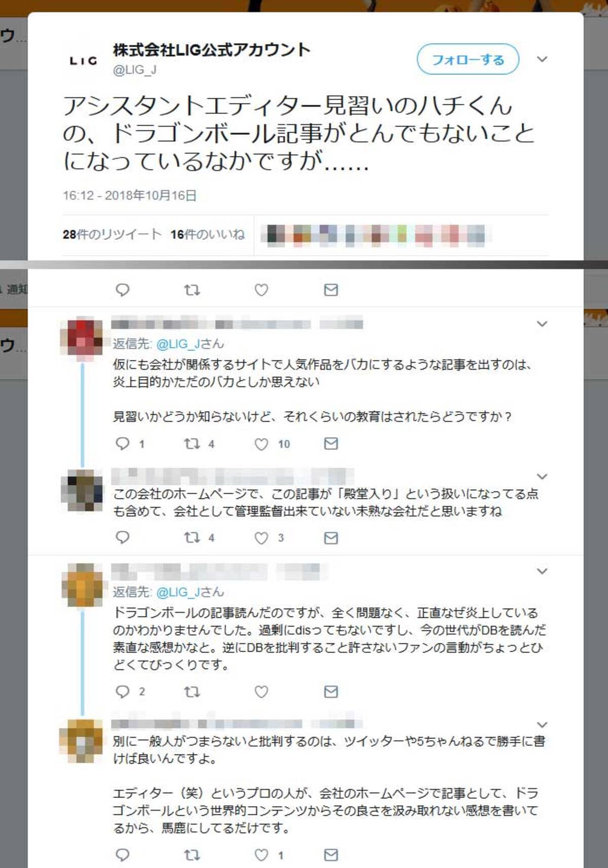Expand options menu on 殿堂入り reply
This screenshot has width=608, height=868.
point(542,477)
